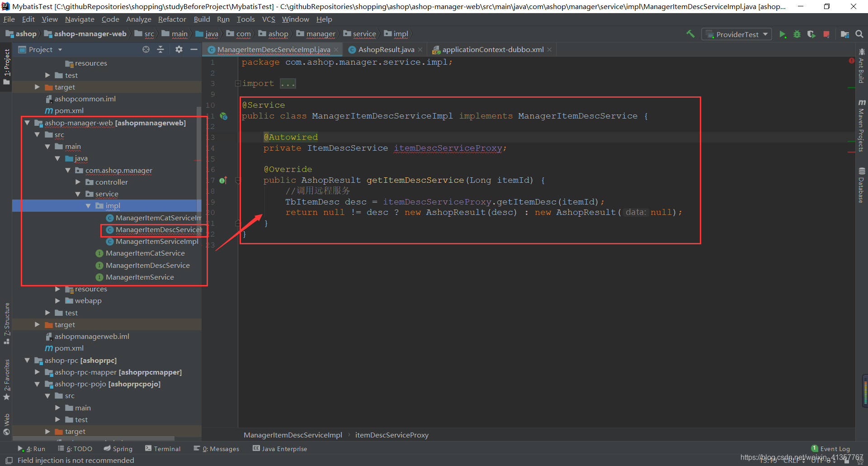Image resolution: width=868 pixels, height=466 pixels.
Task: Open the Refactor menu
Action: click(x=172, y=19)
